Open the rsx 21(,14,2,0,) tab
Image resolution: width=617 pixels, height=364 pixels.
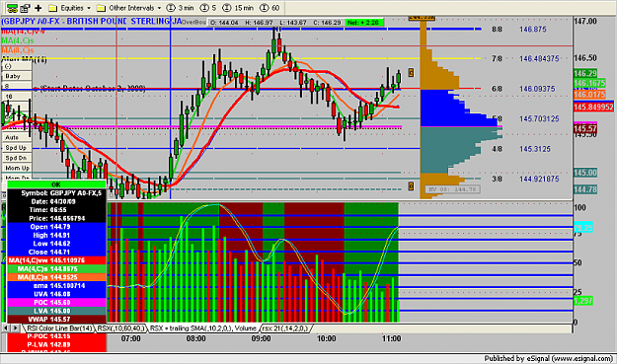pos(285,328)
